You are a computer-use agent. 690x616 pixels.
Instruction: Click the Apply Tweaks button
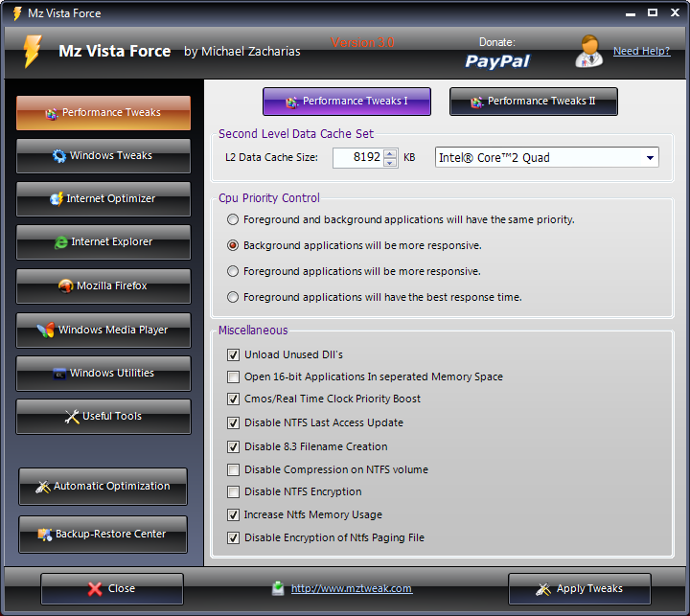(580, 589)
